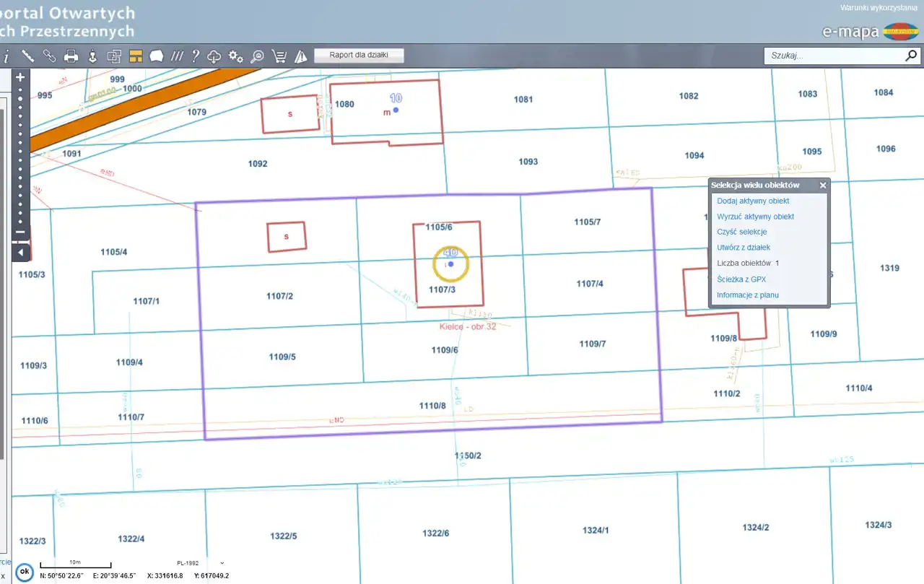
Task: Open 'Warunki wykorzystania' link
Action: click(879, 7)
